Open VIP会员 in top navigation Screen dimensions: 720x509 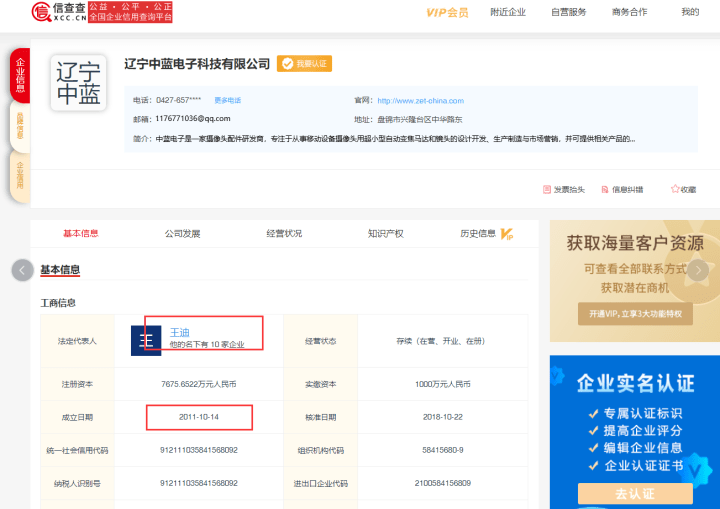point(447,12)
